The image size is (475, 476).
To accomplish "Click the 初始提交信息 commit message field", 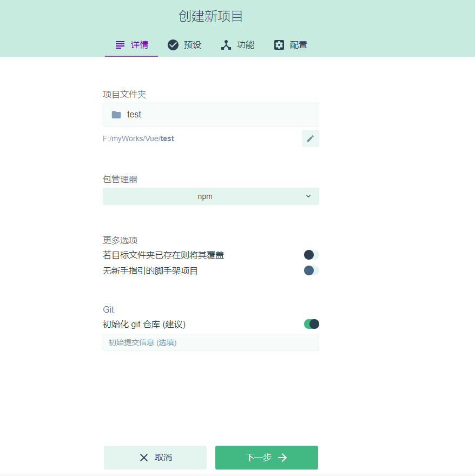I will [x=211, y=342].
